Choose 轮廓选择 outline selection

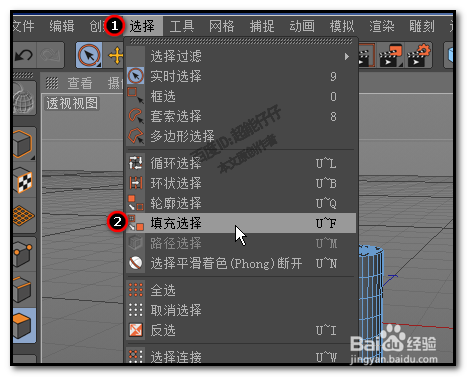pos(241,203)
